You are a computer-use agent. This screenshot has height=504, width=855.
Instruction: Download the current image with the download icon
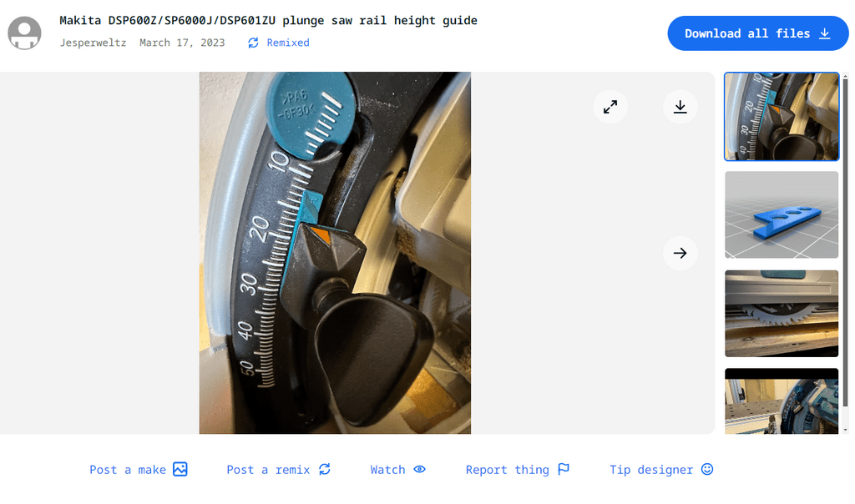coord(680,107)
